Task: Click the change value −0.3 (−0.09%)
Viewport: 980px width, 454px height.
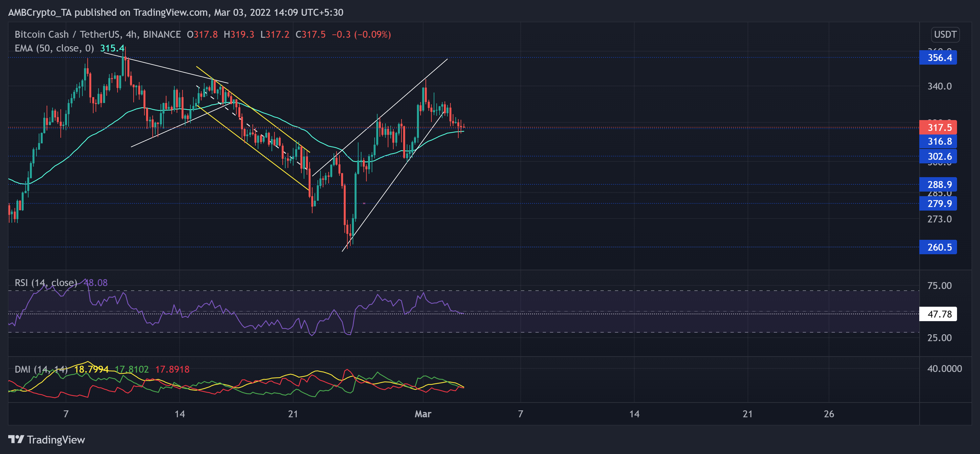Action: tap(361, 34)
